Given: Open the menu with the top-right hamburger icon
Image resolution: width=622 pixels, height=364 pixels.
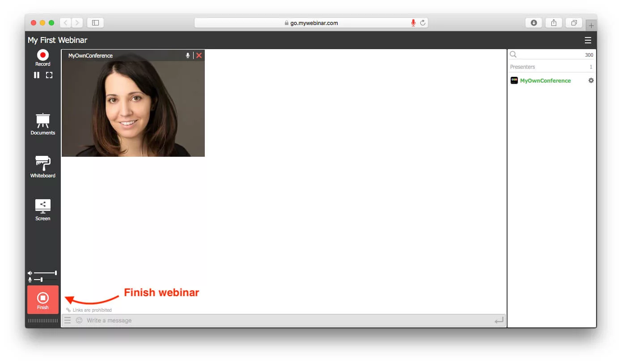Looking at the screenshot, I should coord(588,40).
